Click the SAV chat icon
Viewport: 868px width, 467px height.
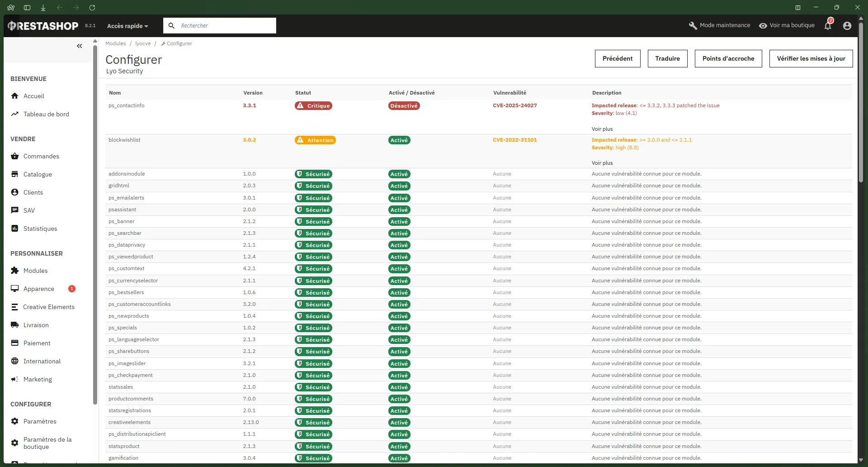[x=15, y=210]
